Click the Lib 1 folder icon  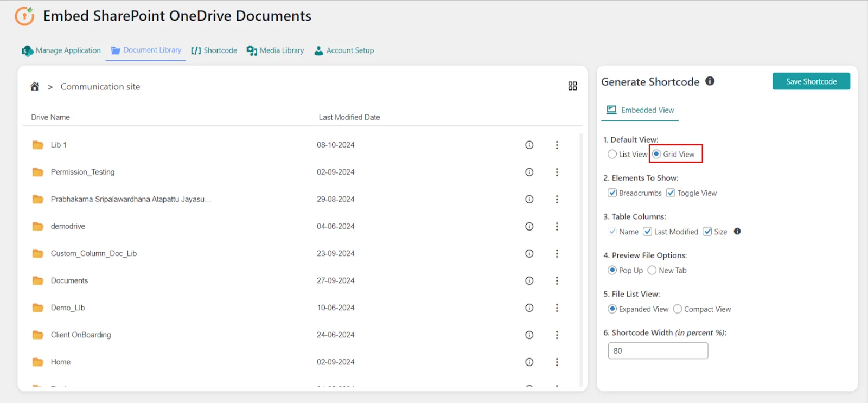point(38,145)
